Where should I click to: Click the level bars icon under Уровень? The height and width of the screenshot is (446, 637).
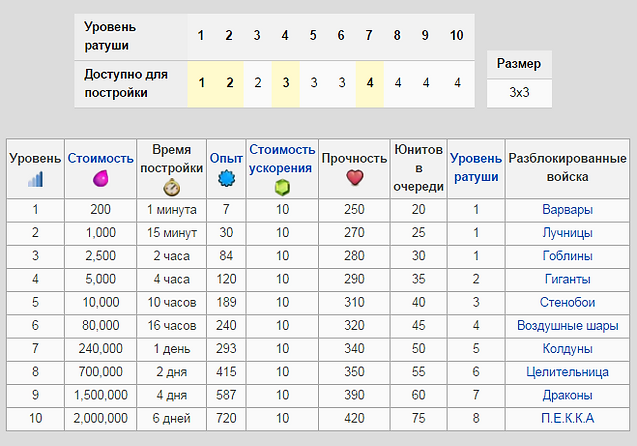tap(35, 179)
